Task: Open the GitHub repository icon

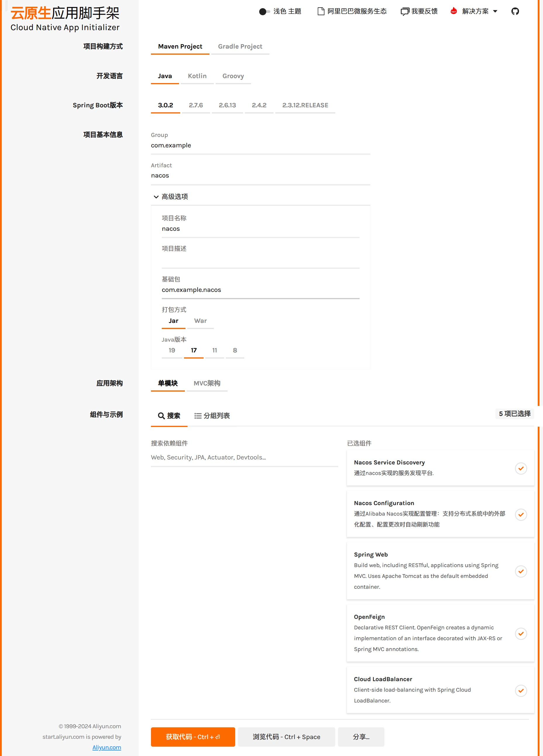Action: tap(515, 11)
